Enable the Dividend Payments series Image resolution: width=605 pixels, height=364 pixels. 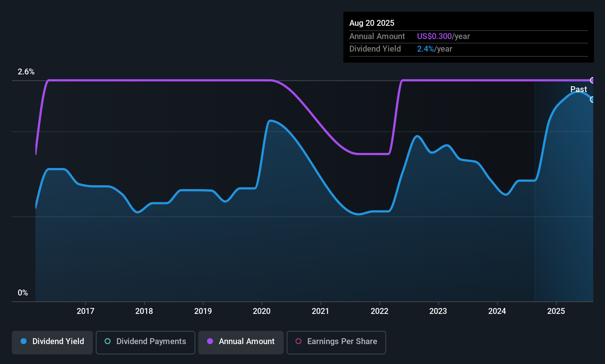146,343
